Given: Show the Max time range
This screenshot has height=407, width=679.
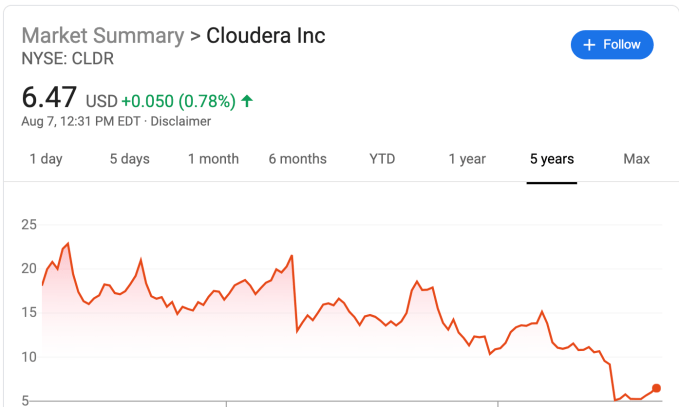Looking at the screenshot, I should coord(636,159).
